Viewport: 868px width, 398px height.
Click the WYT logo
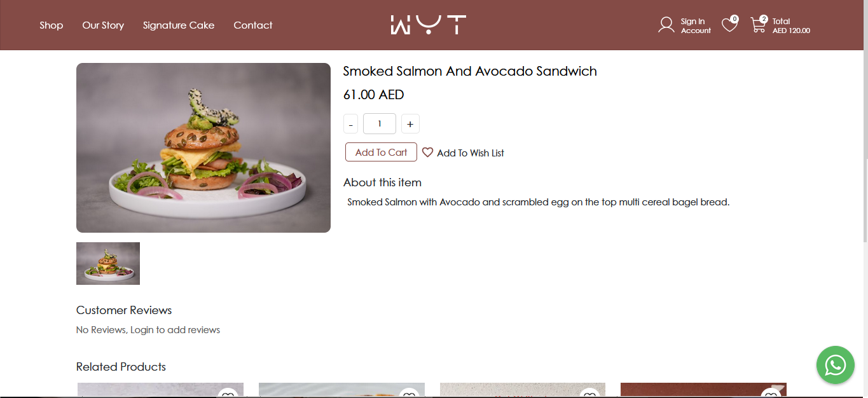428,25
